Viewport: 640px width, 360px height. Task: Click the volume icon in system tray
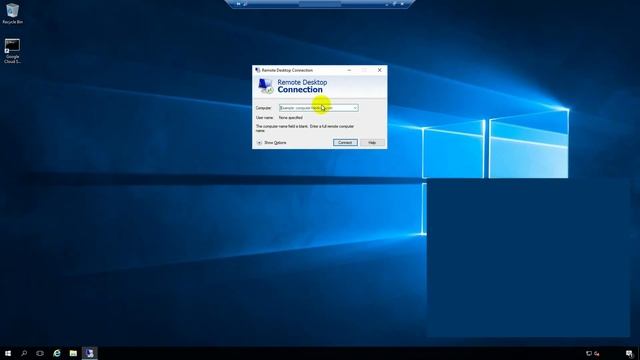point(597,353)
